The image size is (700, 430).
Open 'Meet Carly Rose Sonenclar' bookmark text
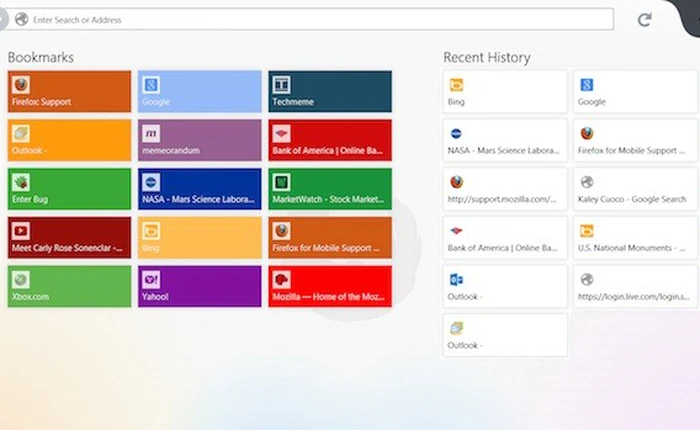click(67, 248)
